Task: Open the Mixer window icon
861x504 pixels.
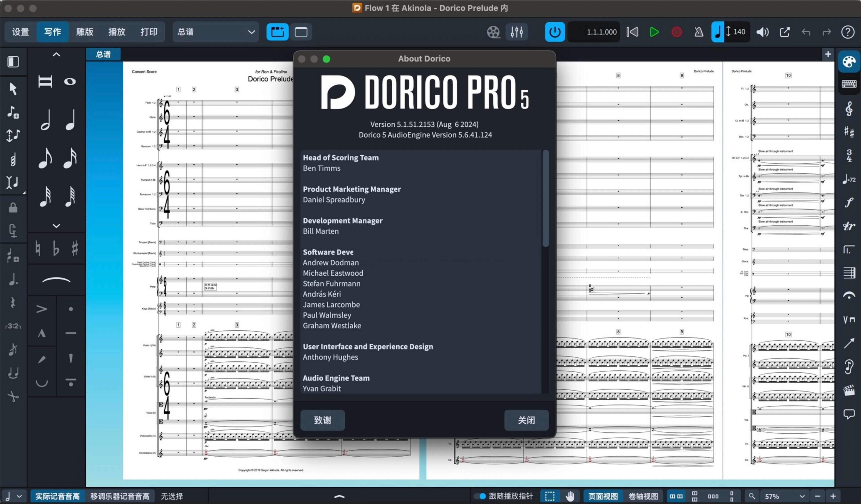Action: 517,32
